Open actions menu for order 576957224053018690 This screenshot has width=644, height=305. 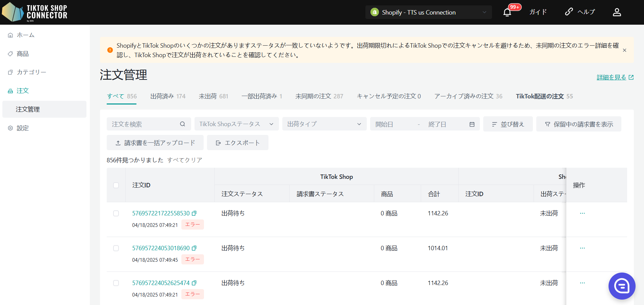point(582,248)
